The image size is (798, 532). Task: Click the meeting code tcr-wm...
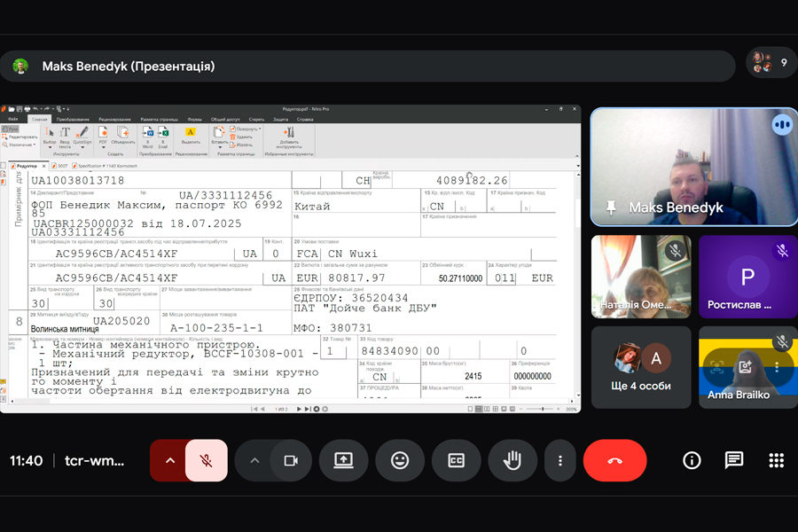click(x=94, y=461)
